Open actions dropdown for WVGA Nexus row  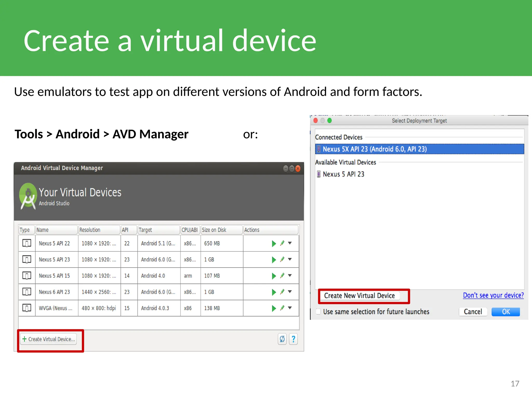click(x=290, y=308)
